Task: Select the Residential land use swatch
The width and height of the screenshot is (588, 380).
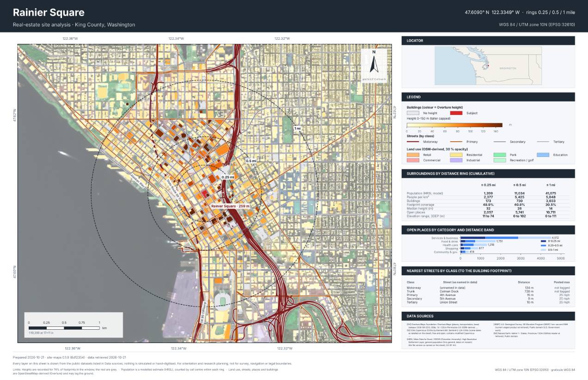Action: 456,155
